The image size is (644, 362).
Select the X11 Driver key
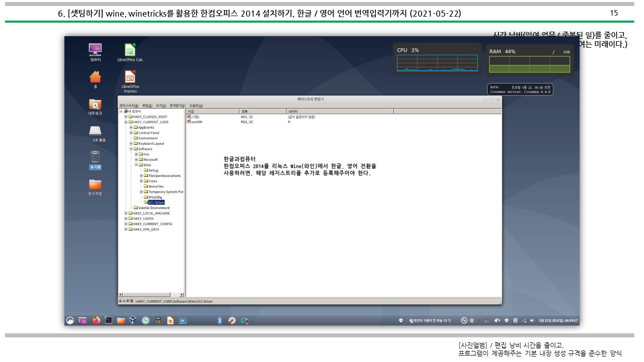(x=156, y=203)
